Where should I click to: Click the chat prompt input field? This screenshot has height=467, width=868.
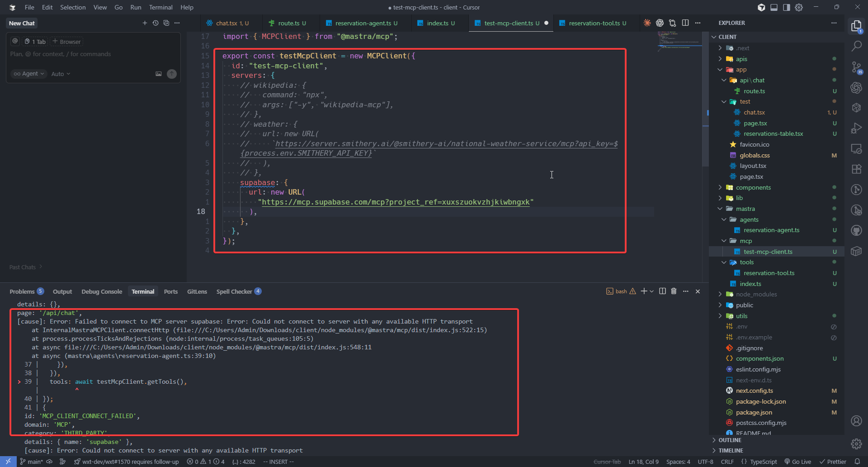[93, 54]
